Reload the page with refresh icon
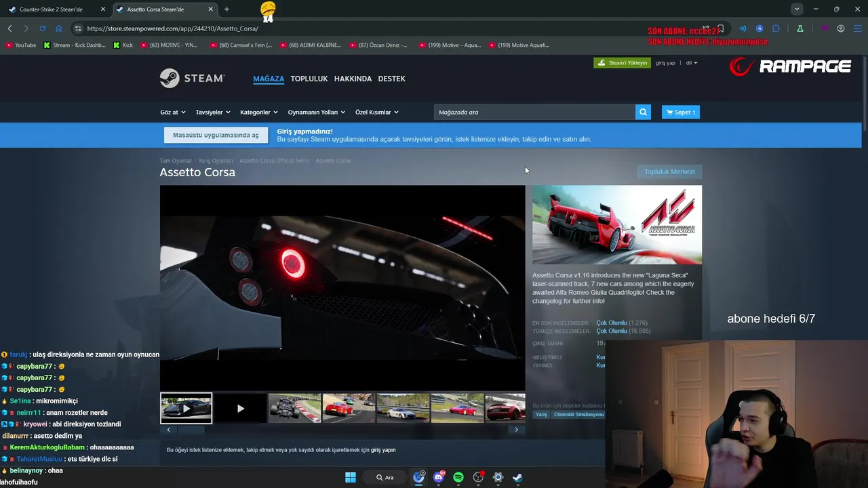The height and width of the screenshot is (488, 868). tap(42, 28)
